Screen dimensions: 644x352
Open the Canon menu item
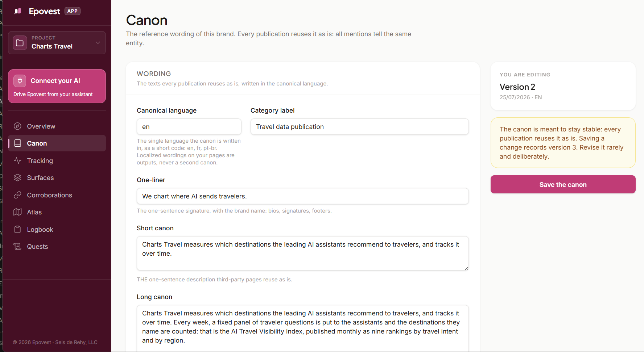point(57,143)
